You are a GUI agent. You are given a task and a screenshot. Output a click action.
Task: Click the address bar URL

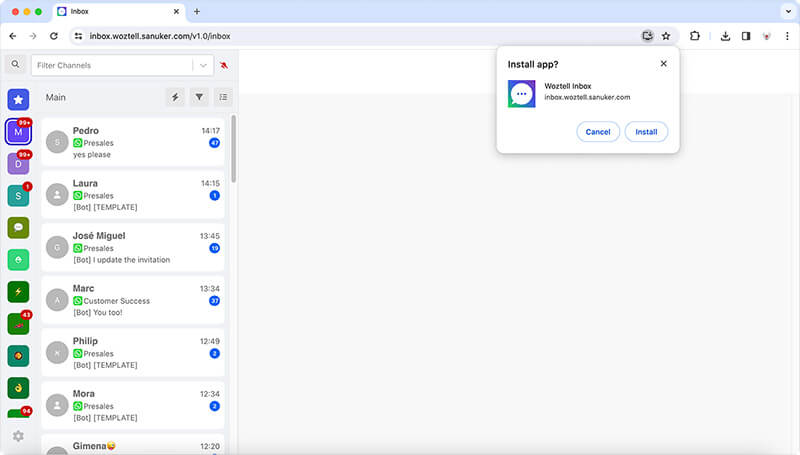pyautogui.click(x=160, y=36)
